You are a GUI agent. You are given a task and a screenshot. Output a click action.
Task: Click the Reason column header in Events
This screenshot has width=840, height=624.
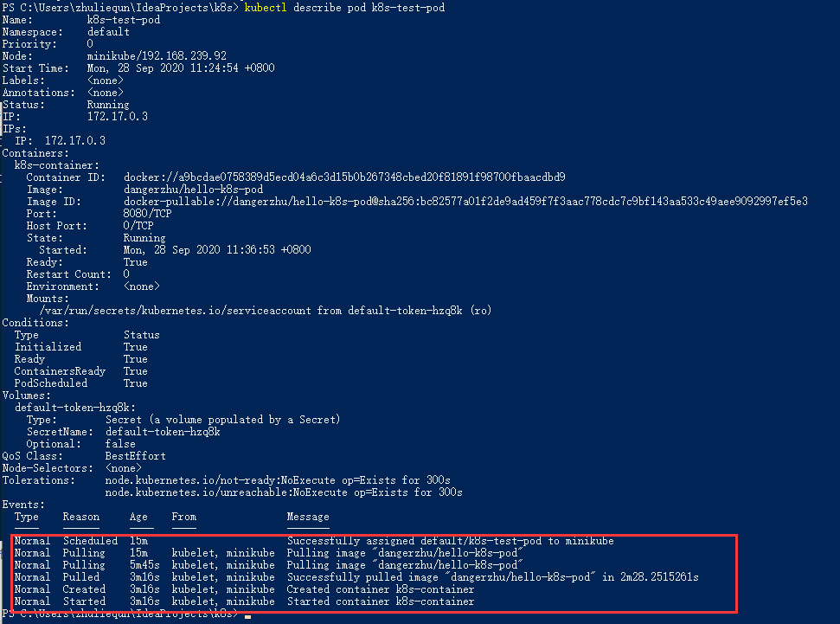tap(80, 517)
